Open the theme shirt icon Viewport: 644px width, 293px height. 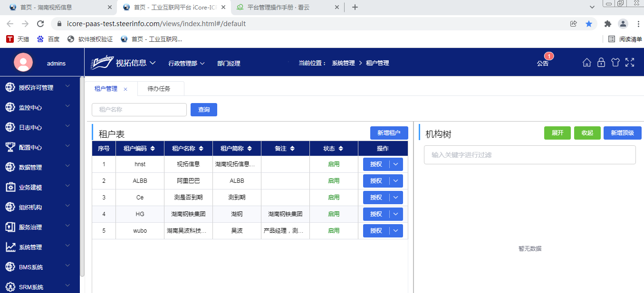tap(615, 63)
